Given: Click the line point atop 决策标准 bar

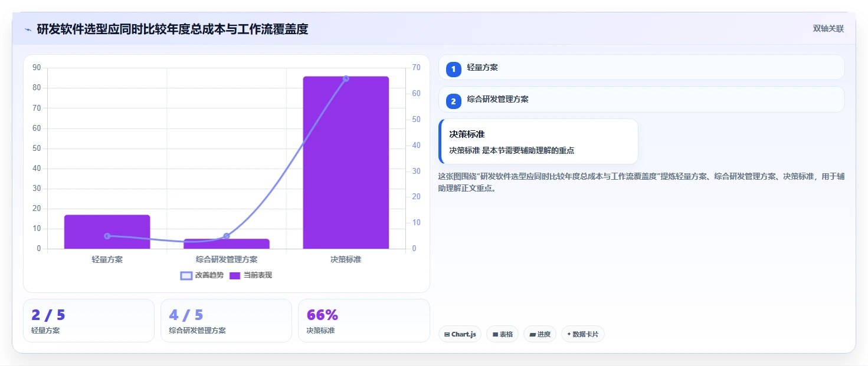Looking at the screenshot, I should (346, 78).
